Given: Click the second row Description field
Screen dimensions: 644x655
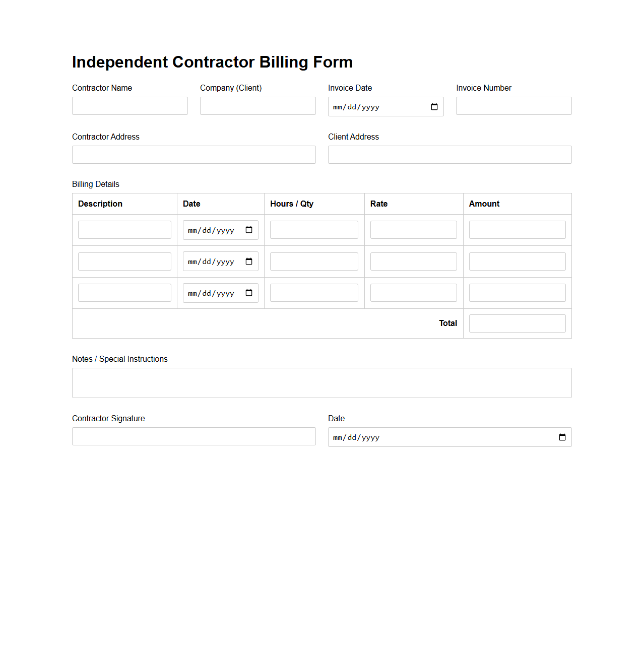Looking at the screenshot, I should [124, 261].
